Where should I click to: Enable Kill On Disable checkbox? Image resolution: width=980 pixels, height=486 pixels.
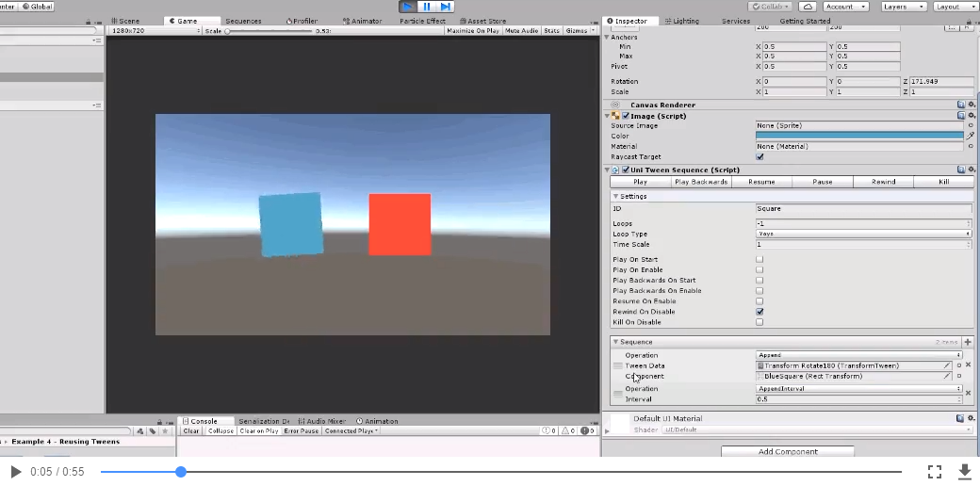(x=759, y=322)
